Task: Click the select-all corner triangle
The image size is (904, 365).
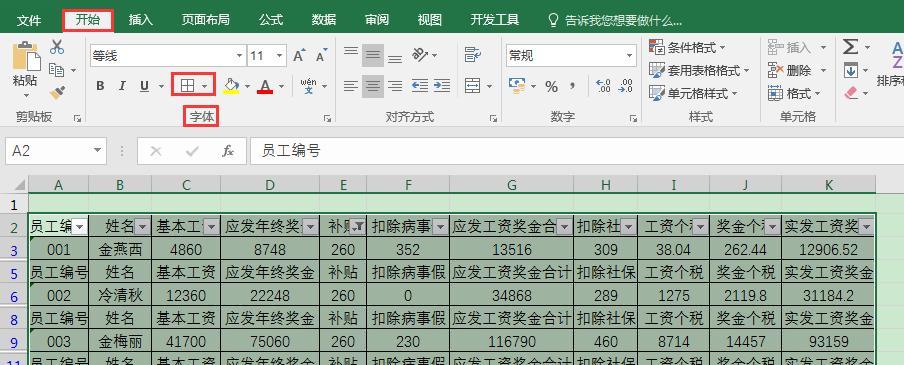Action: pyautogui.click(x=19, y=185)
